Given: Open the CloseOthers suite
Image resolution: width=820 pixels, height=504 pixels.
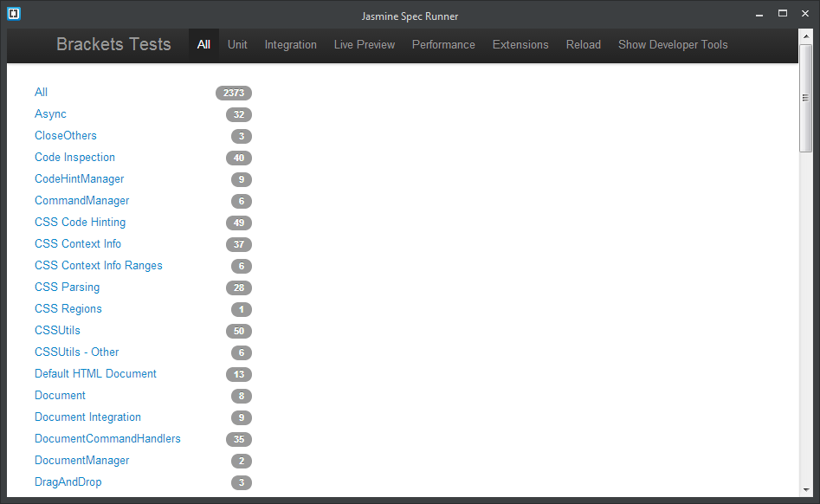Looking at the screenshot, I should point(65,135).
